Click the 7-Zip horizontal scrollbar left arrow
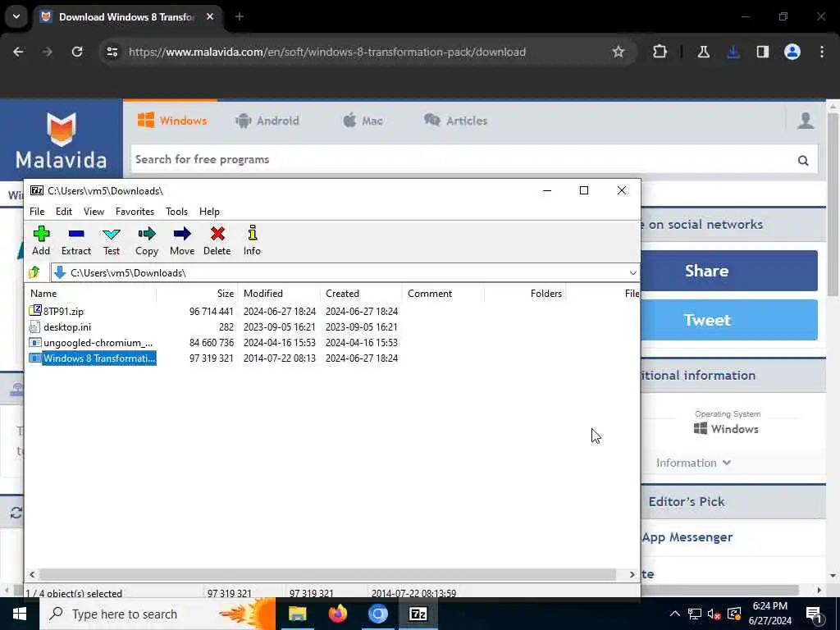The width and height of the screenshot is (840, 630). click(32, 574)
